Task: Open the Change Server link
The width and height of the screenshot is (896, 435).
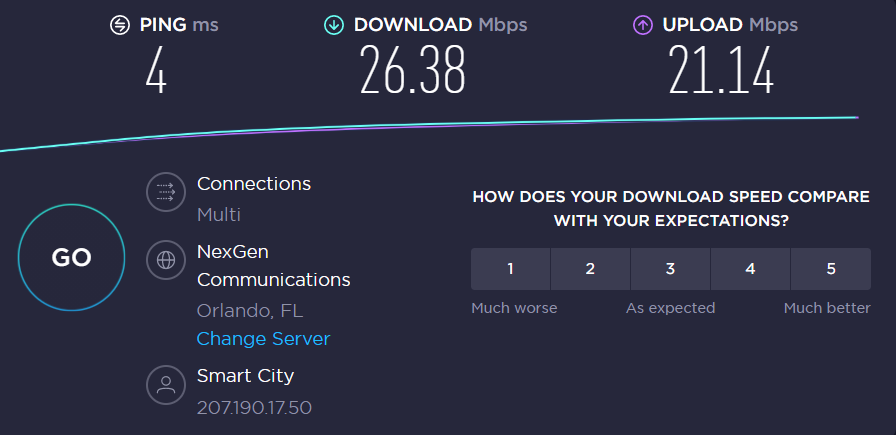Action: pos(263,339)
